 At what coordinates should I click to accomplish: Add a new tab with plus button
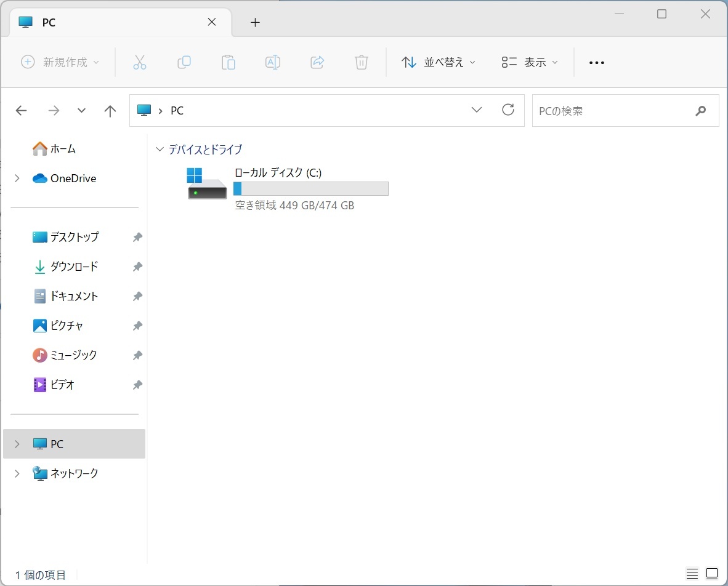coord(255,22)
